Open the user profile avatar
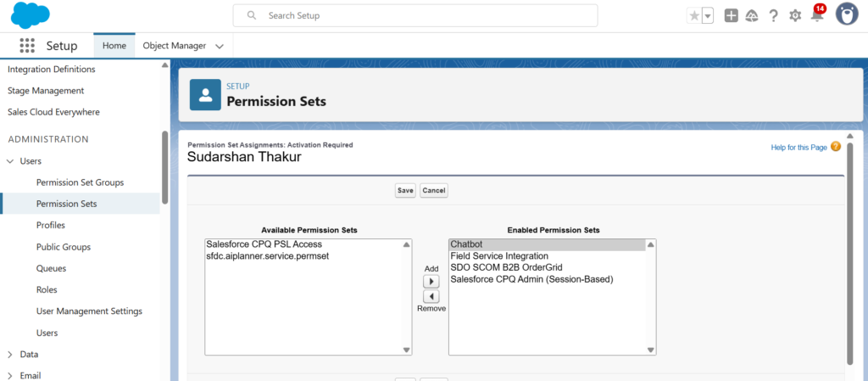 [847, 14]
